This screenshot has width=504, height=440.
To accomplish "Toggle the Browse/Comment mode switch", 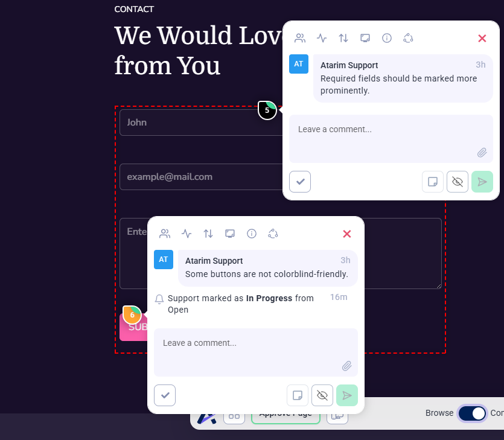I will 472,413.
